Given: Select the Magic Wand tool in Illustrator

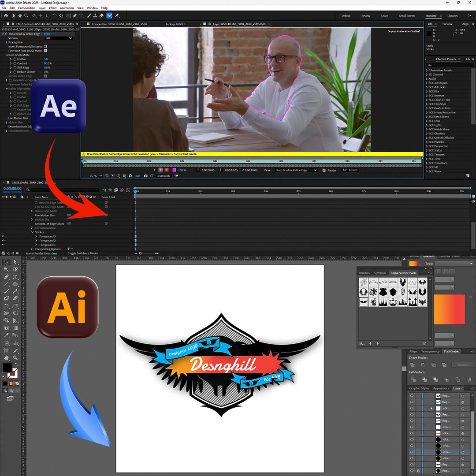Looking at the screenshot, I should pos(6,269).
